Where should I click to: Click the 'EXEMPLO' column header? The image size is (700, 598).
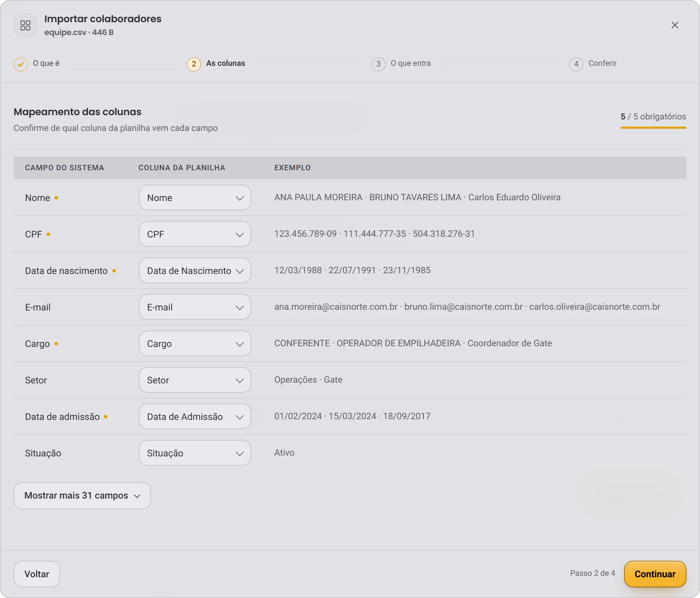[x=292, y=168]
